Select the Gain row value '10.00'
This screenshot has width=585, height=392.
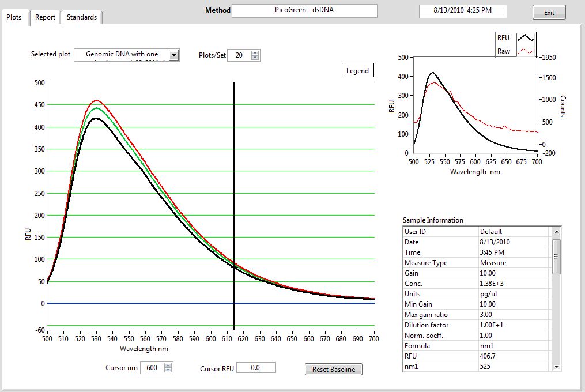(x=487, y=273)
